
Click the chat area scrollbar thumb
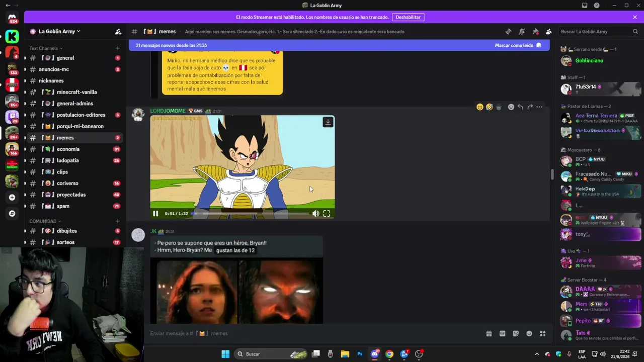pos(552,174)
